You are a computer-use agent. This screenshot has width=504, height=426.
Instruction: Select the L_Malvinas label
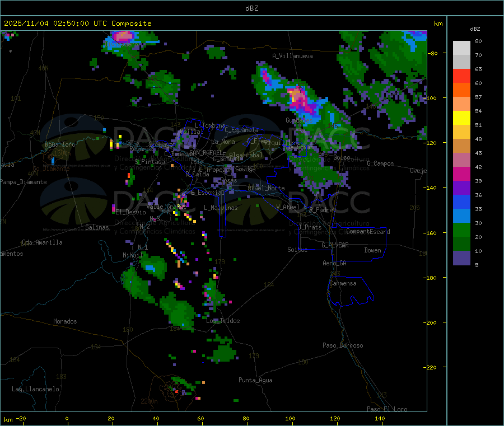coord(221,208)
